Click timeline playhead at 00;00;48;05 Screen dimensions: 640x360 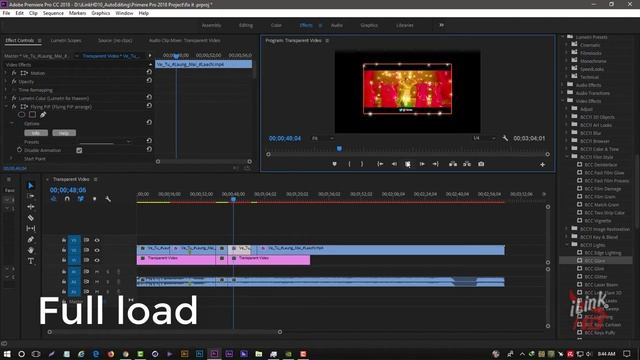[233, 199]
